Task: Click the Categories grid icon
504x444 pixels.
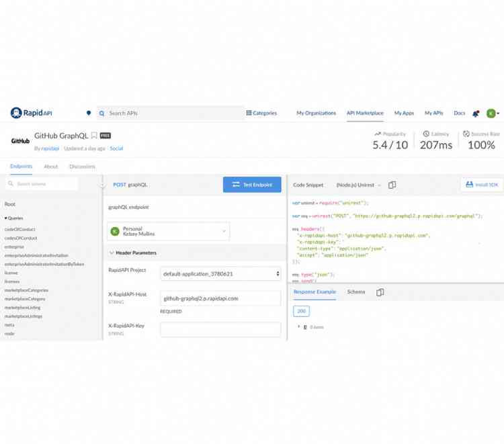Action: coord(249,113)
